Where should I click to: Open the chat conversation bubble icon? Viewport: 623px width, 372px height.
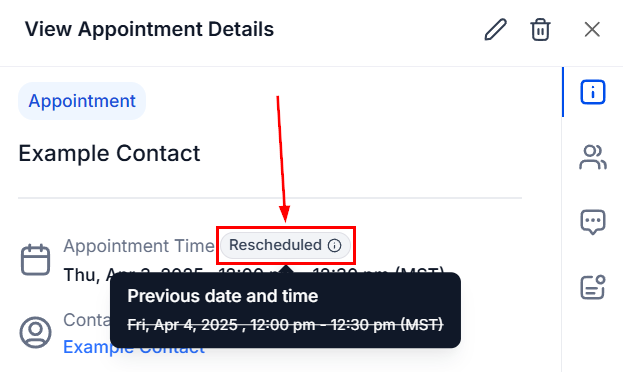(x=592, y=222)
